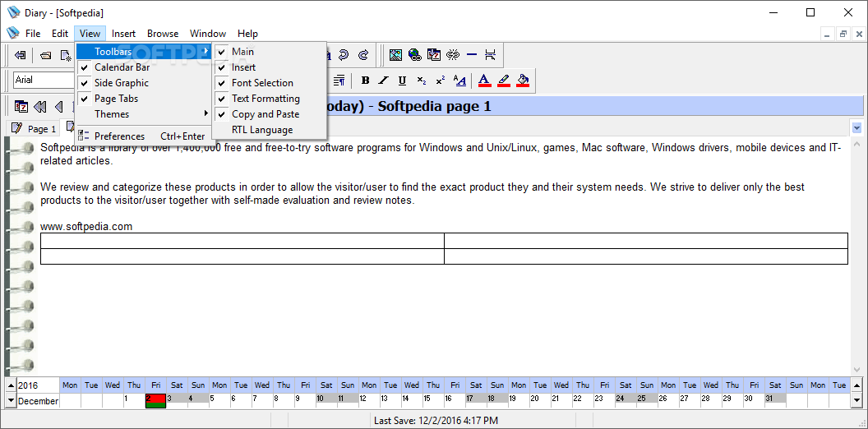Click the right-to-left paragraph icon
This screenshot has height=429, width=868.
(339, 81)
